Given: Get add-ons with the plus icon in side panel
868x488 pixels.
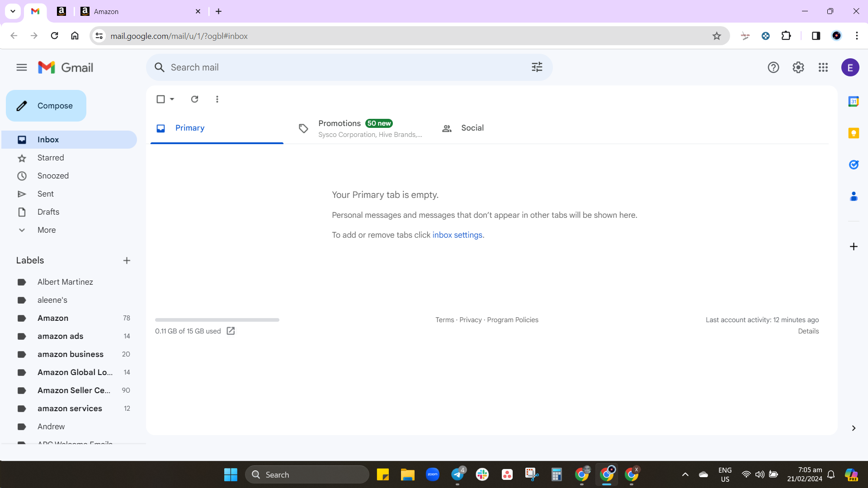Looking at the screenshot, I should (x=854, y=246).
